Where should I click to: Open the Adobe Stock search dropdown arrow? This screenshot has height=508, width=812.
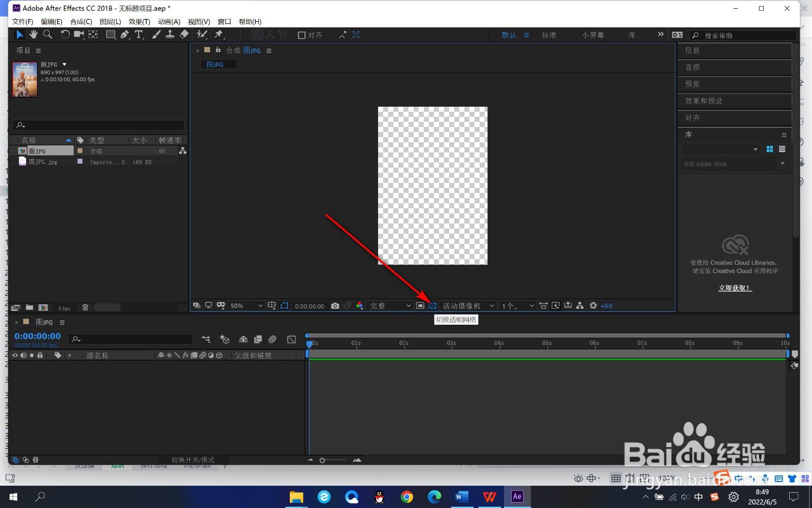point(782,164)
